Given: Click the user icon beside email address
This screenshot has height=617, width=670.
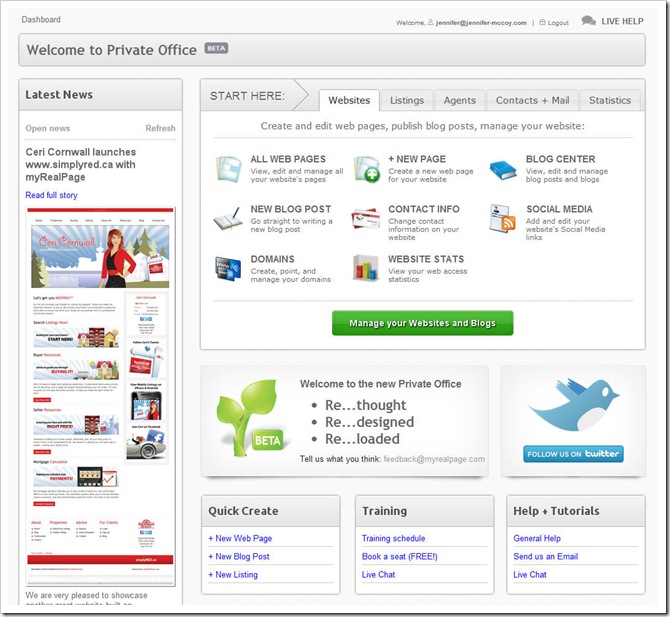Looking at the screenshot, I should [430, 22].
